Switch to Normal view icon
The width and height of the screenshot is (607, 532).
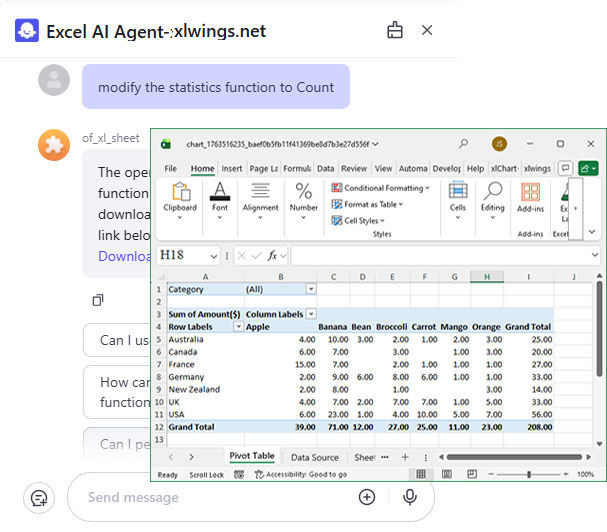[420, 474]
